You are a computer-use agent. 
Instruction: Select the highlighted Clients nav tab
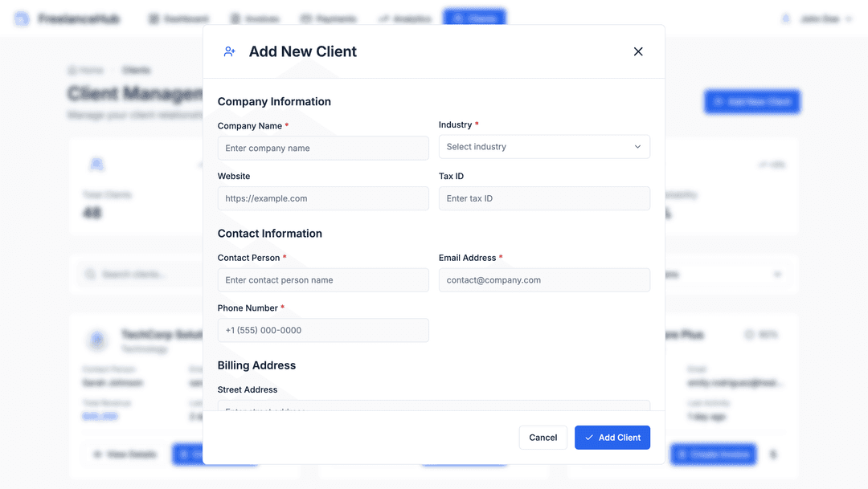click(x=474, y=18)
